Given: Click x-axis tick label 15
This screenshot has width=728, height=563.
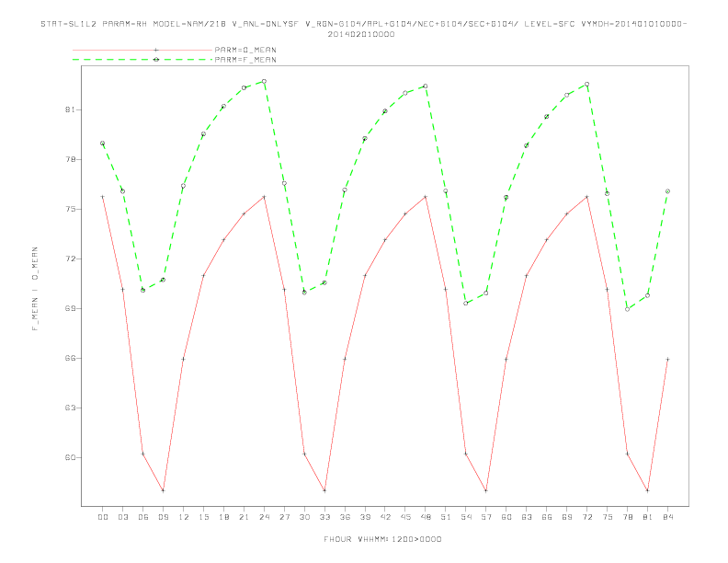Looking at the screenshot, I should pyautogui.click(x=203, y=517).
